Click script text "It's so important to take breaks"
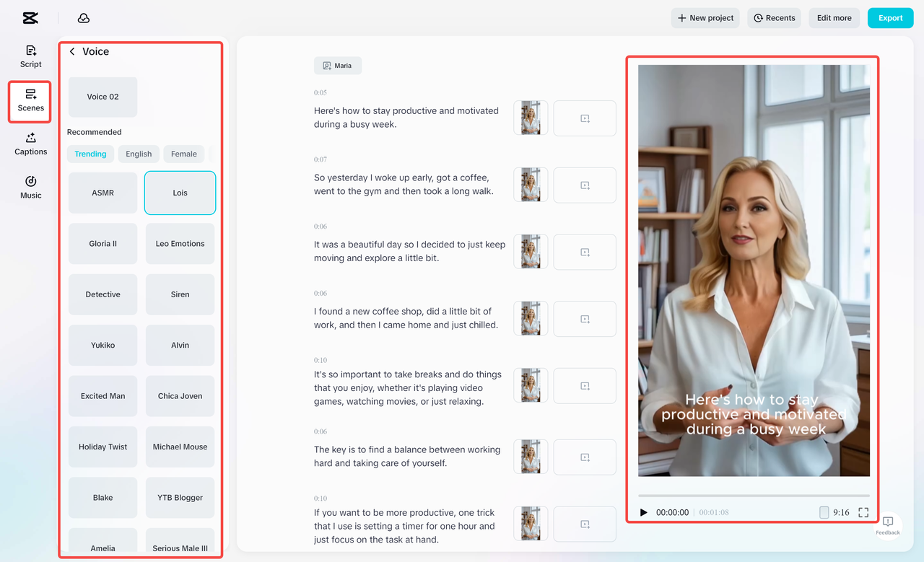The width and height of the screenshot is (924, 562). point(408,388)
